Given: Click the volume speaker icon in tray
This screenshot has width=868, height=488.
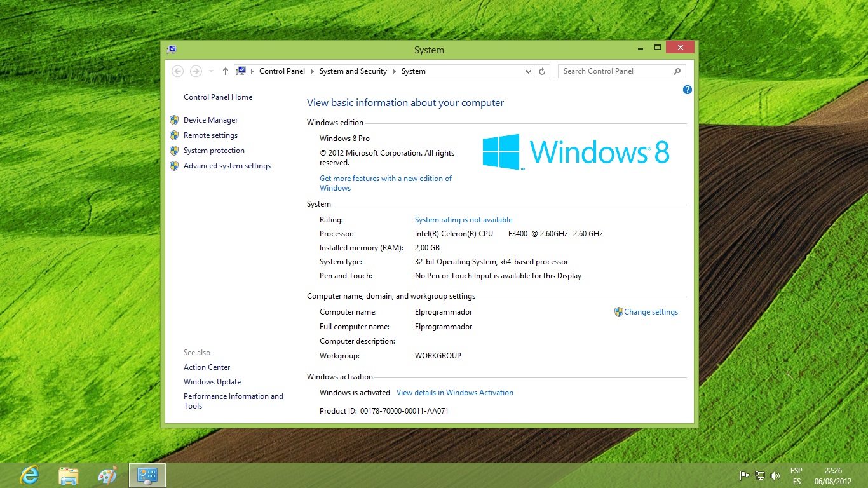Looking at the screenshot, I should (x=775, y=475).
